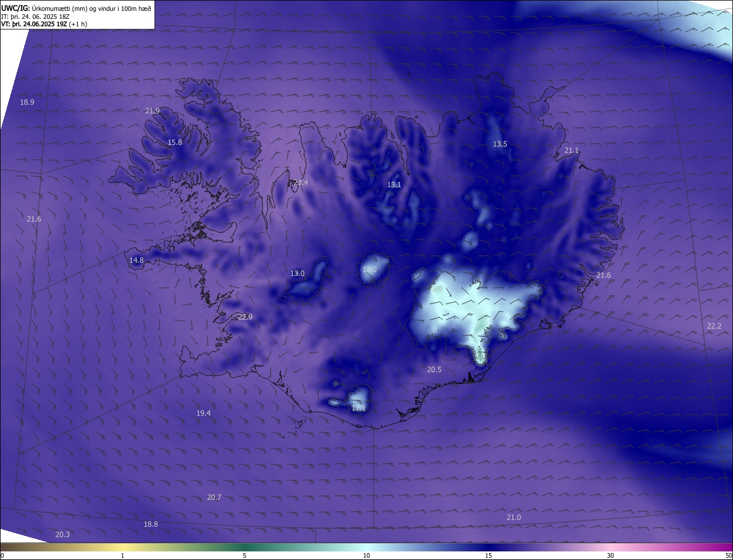Click the color scale tick label 1
733x560 pixels.
pyautogui.click(x=123, y=555)
